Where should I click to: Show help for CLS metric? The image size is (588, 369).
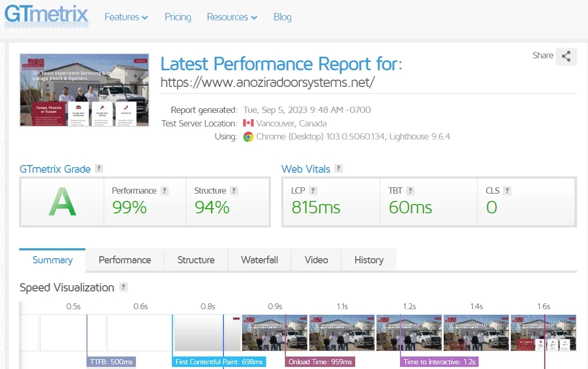point(507,190)
